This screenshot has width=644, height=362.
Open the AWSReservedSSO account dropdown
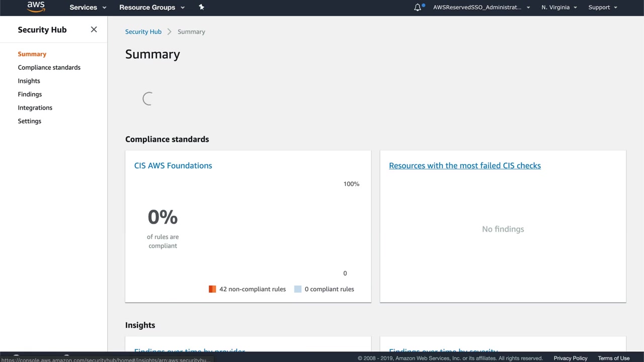tap(481, 8)
